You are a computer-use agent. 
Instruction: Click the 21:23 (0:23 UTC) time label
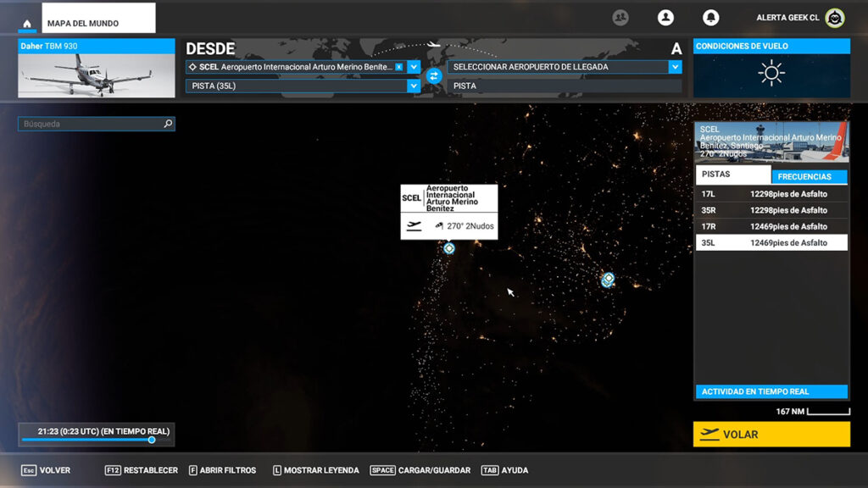click(x=103, y=431)
